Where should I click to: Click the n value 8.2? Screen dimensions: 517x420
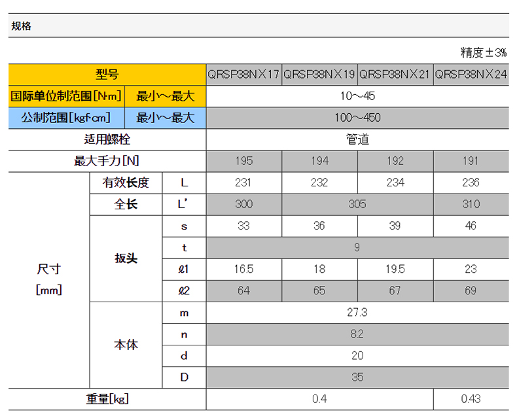[x=357, y=334]
